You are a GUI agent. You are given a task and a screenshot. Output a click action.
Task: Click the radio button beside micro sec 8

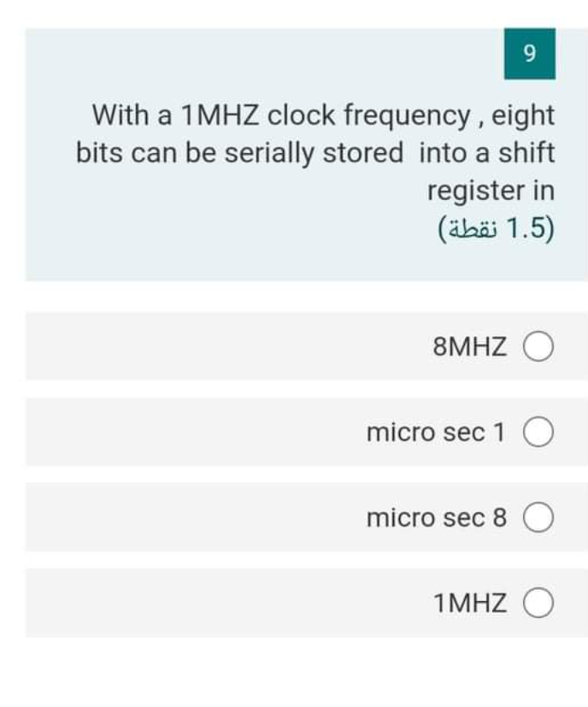(538, 517)
